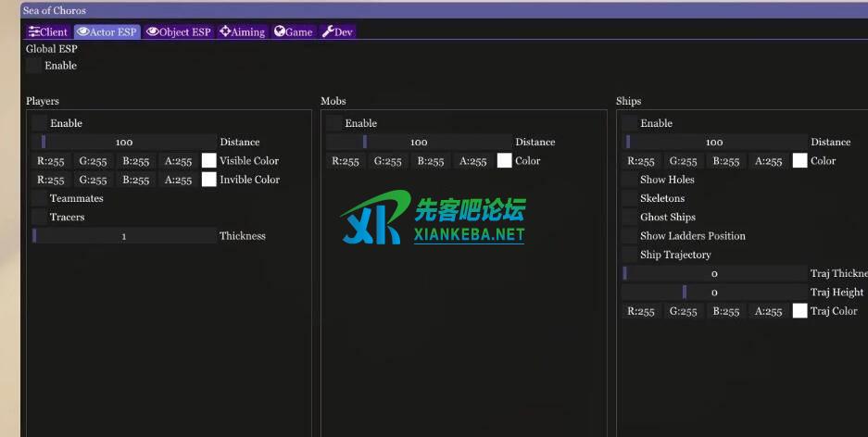The height and width of the screenshot is (437, 868).
Task: Click the wrench icon on Dev tab
Action: tap(328, 31)
